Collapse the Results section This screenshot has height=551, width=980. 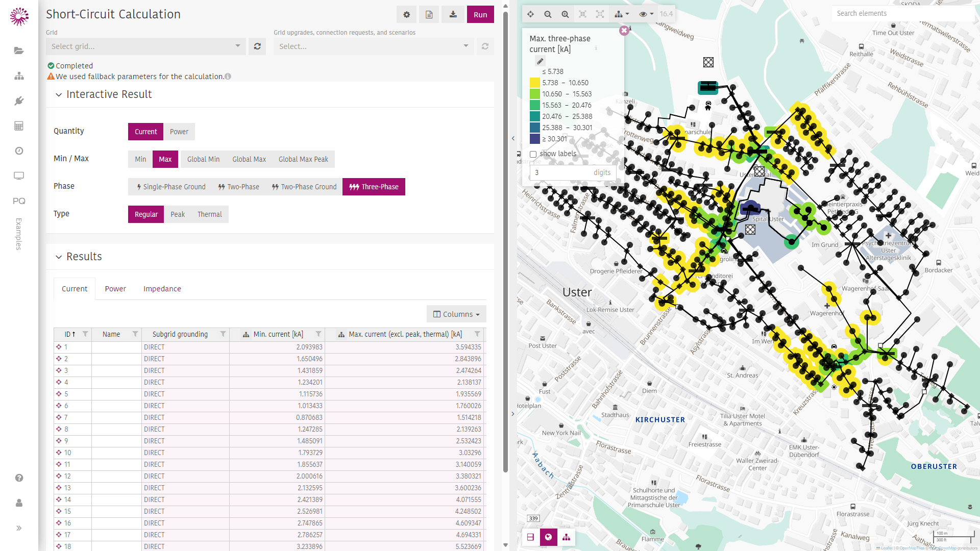tap(59, 257)
